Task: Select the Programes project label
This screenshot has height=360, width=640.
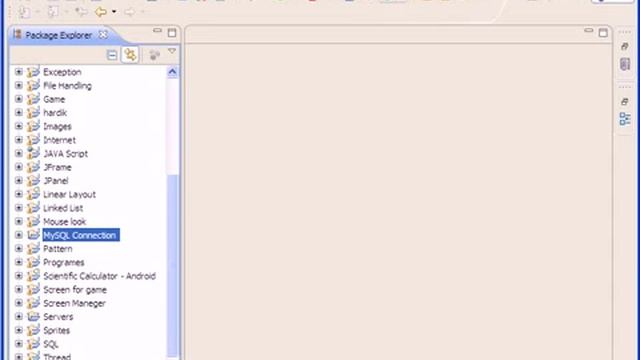Action: click(x=64, y=262)
